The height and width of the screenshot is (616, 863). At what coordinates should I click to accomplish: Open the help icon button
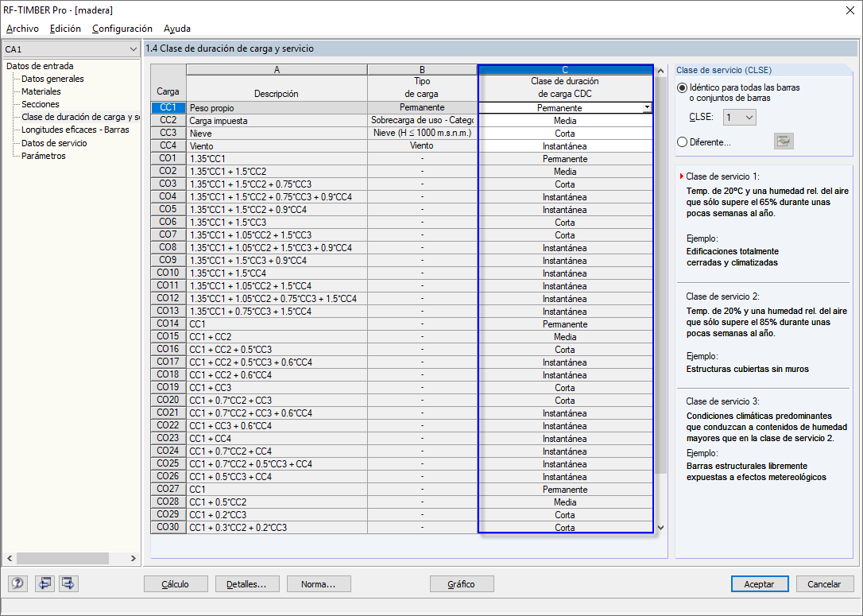tap(17, 583)
